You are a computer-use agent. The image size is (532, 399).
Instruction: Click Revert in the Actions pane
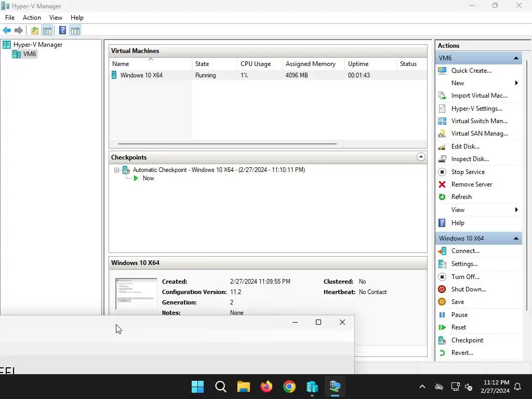(x=462, y=353)
